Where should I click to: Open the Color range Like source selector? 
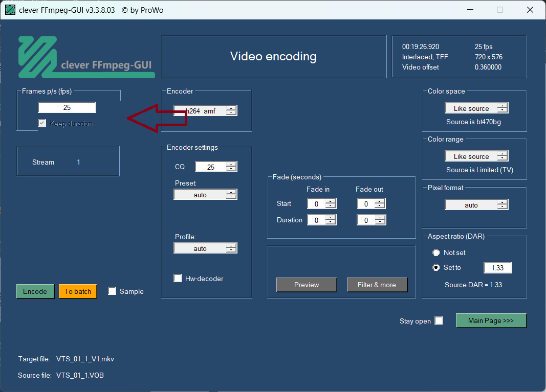tap(476, 156)
